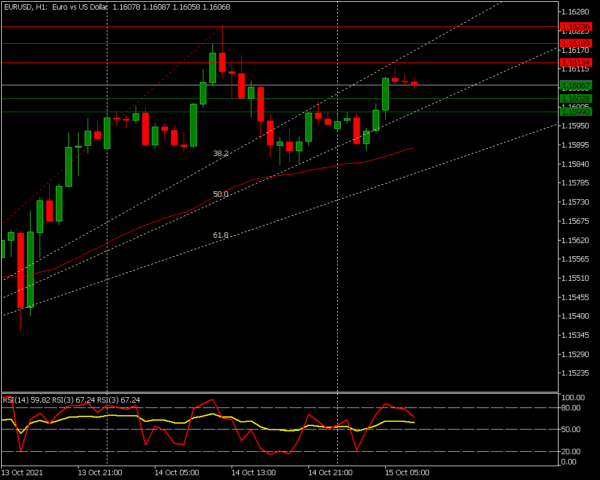Click the 1.16115 value on price axis
Image resolution: width=600 pixels, height=480 pixels.
coord(575,69)
